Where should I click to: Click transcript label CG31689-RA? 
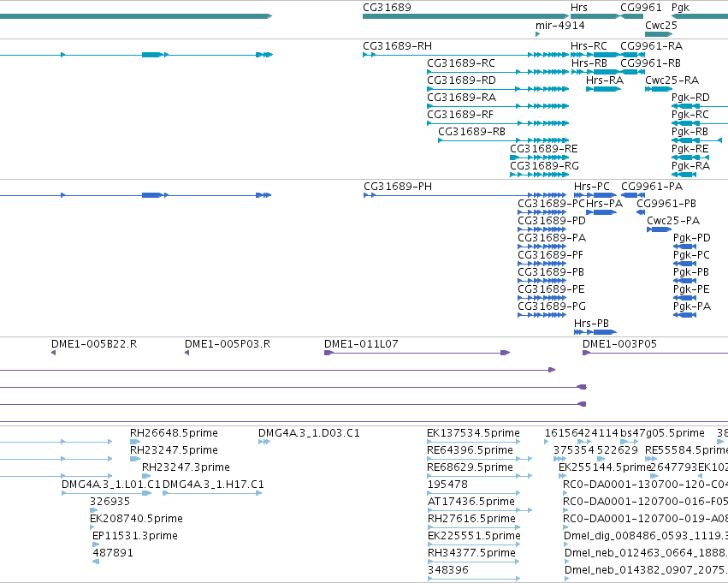461,98
